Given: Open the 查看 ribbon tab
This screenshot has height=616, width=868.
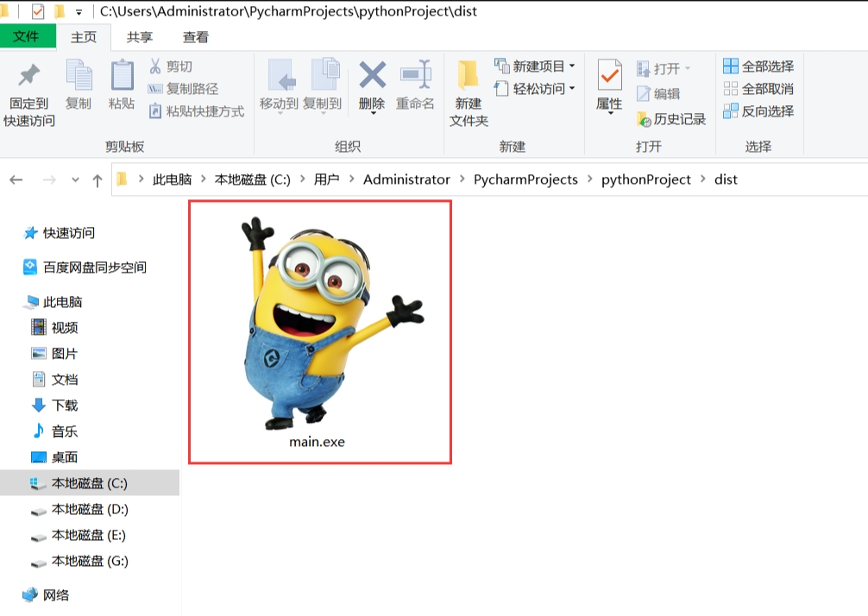Looking at the screenshot, I should tap(196, 37).
